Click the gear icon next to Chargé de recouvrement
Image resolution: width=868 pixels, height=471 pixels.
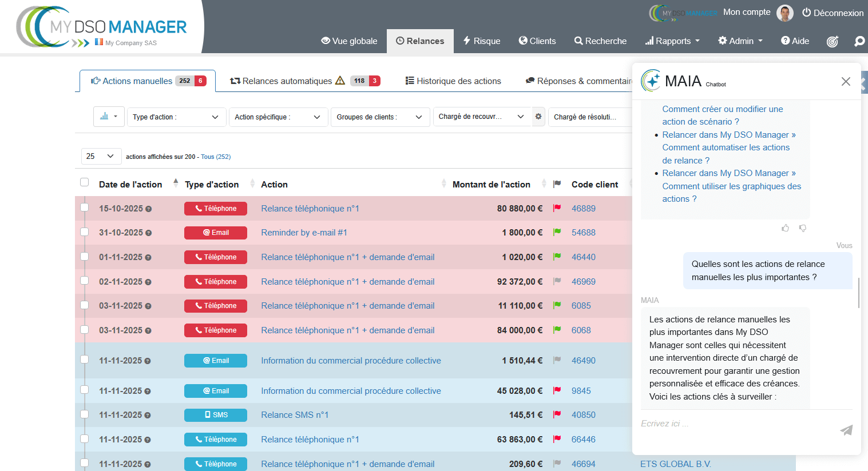pyautogui.click(x=538, y=117)
